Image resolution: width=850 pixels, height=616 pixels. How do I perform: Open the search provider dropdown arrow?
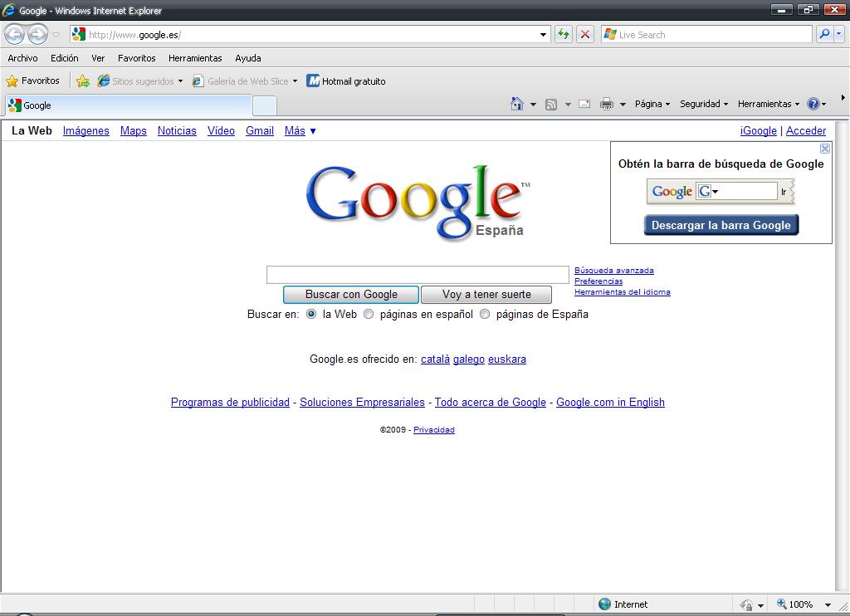[838, 34]
